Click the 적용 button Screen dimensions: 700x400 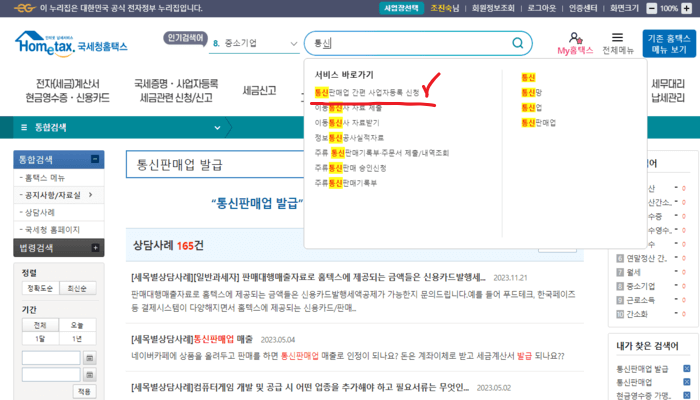[84, 391]
